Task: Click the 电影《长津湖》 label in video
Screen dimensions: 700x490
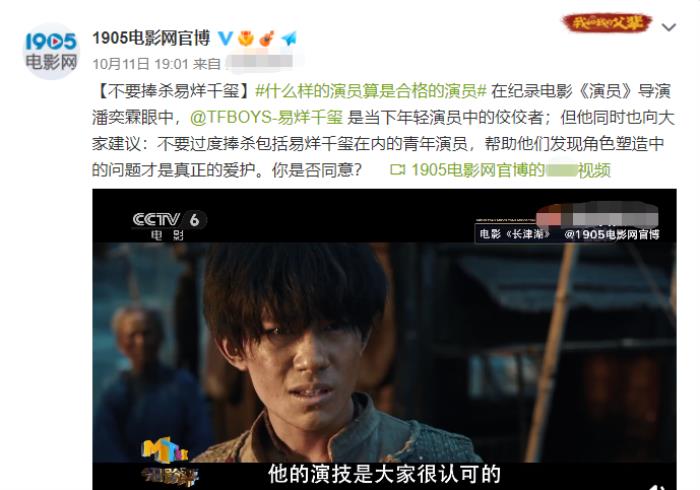Action: 514,234
